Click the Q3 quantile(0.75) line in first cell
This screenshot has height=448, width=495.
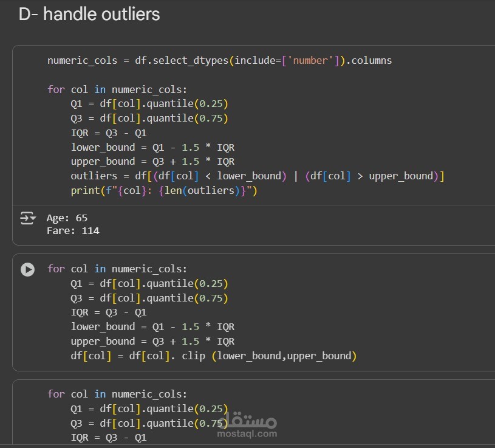click(149, 118)
